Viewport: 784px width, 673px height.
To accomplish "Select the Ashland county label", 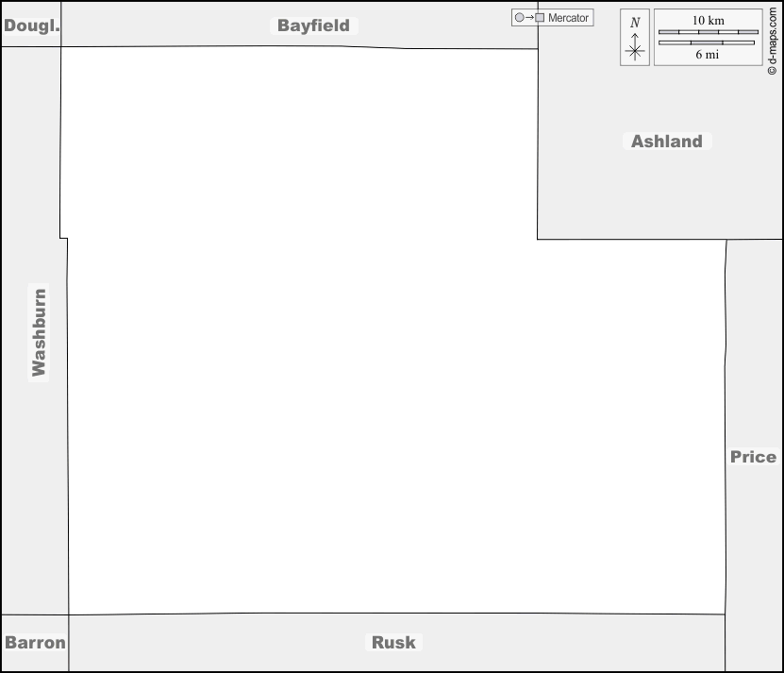I will [x=666, y=142].
